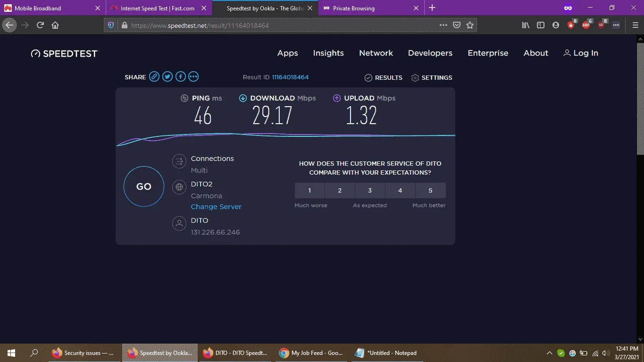Close the Speedtest by Ookla tab
This screenshot has width=644, height=362.
pyautogui.click(x=310, y=8)
